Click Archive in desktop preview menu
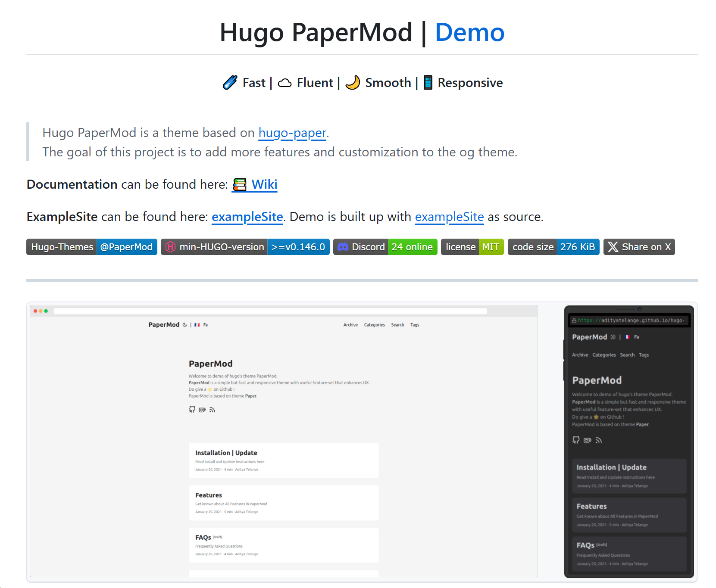The height and width of the screenshot is (588, 716). pos(350,325)
